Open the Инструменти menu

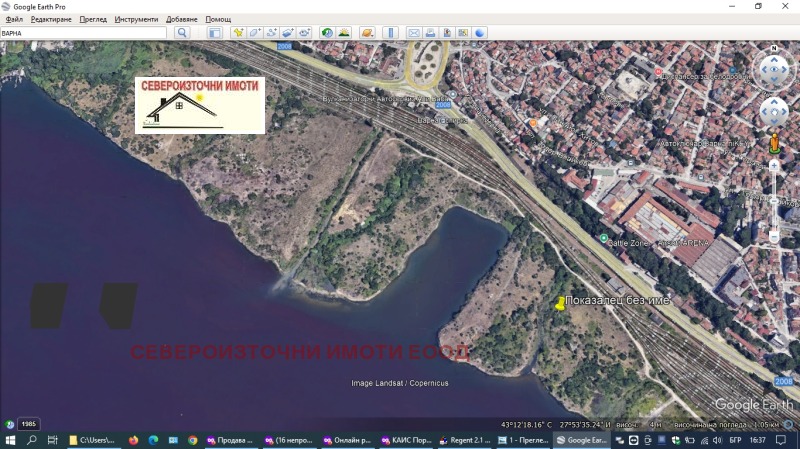coord(136,19)
